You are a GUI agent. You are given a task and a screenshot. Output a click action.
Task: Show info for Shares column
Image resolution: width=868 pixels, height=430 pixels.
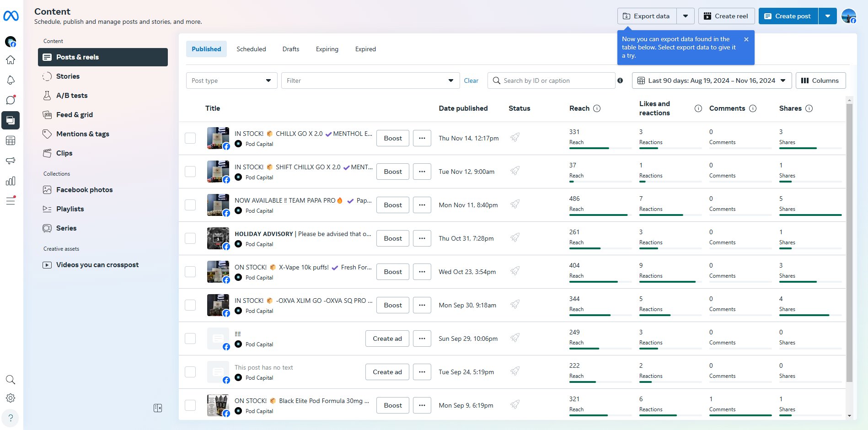coord(809,108)
